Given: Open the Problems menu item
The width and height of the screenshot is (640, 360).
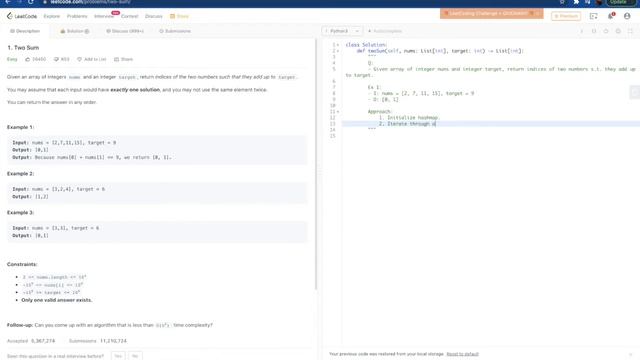Looking at the screenshot, I should point(77,16).
